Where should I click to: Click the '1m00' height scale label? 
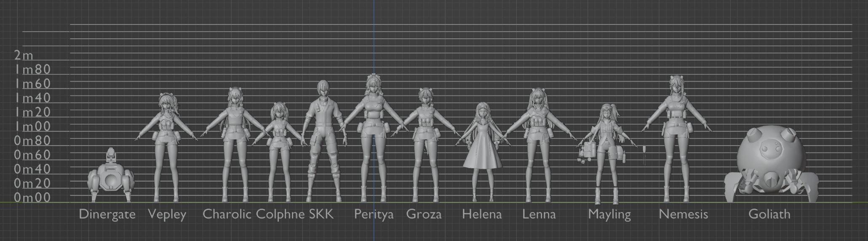tap(33, 126)
